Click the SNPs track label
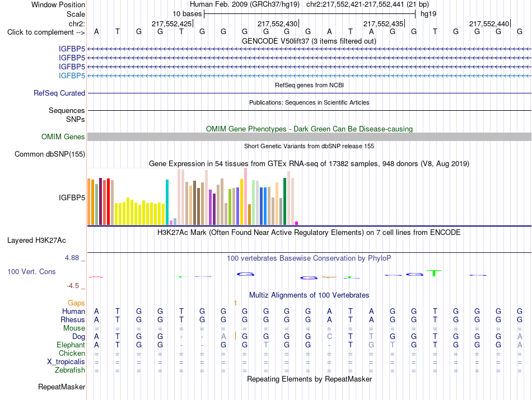Screen dimensions: 532x400 pyautogui.click(x=76, y=119)
